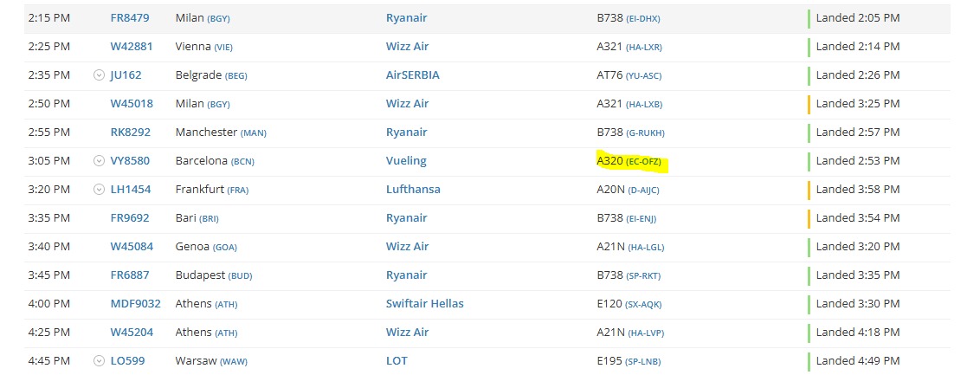Click the LOT airline link

point(397,361)
